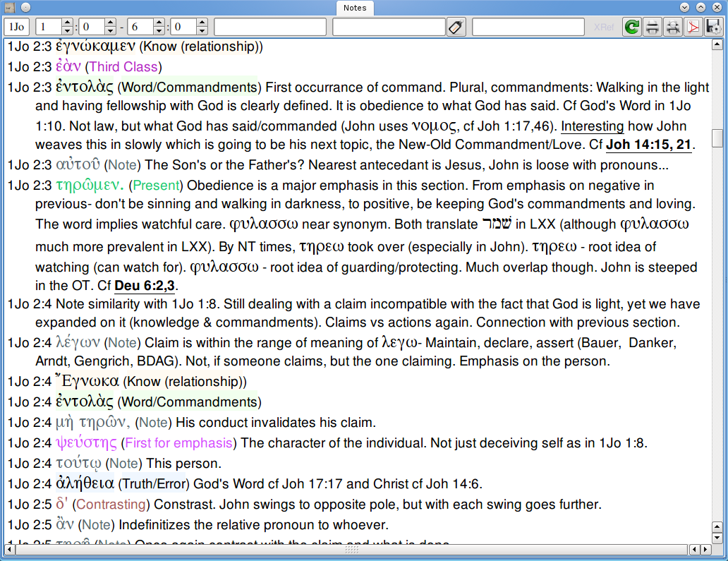Open print preview from the toolbar
Screen dimensions: 728x561
[x=673, y=27]
